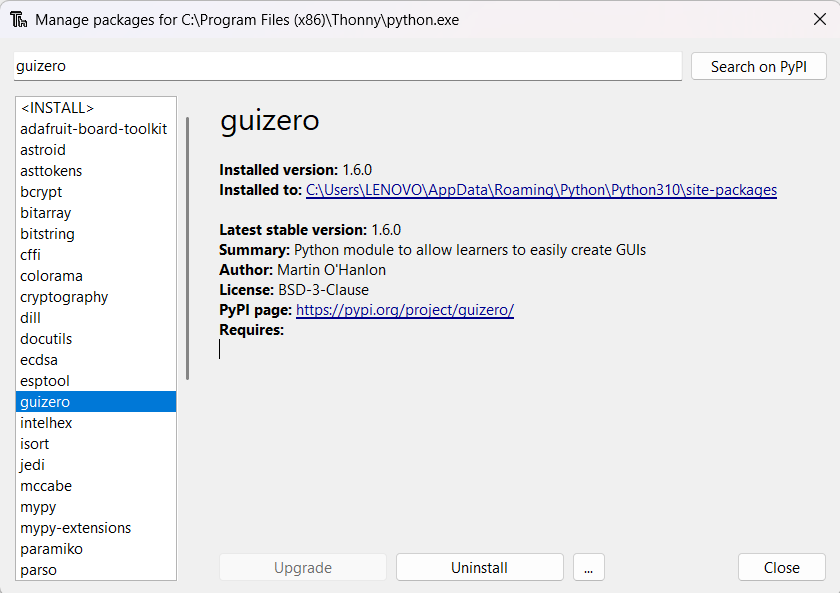Select bitarray package

(x=96, y=213)
